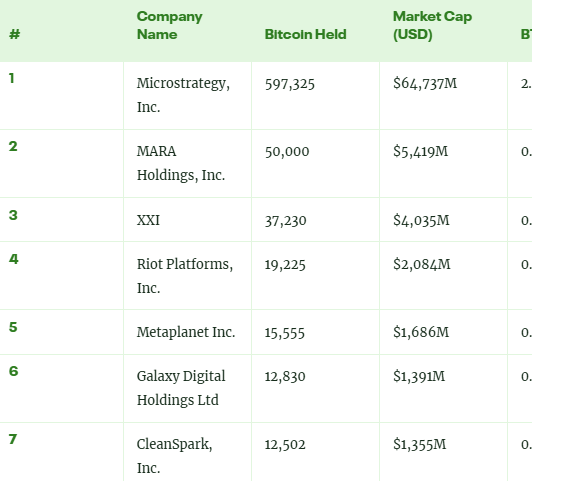Image resolution: width=579 pixels, height=481 pixels.
Task: Click the $64,737M market cap value
Action: 425,83
